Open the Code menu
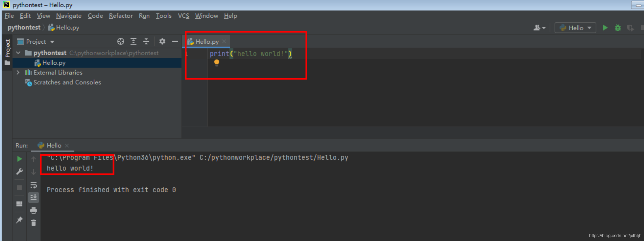The image size is (644, 241). [x=95, y=16]
